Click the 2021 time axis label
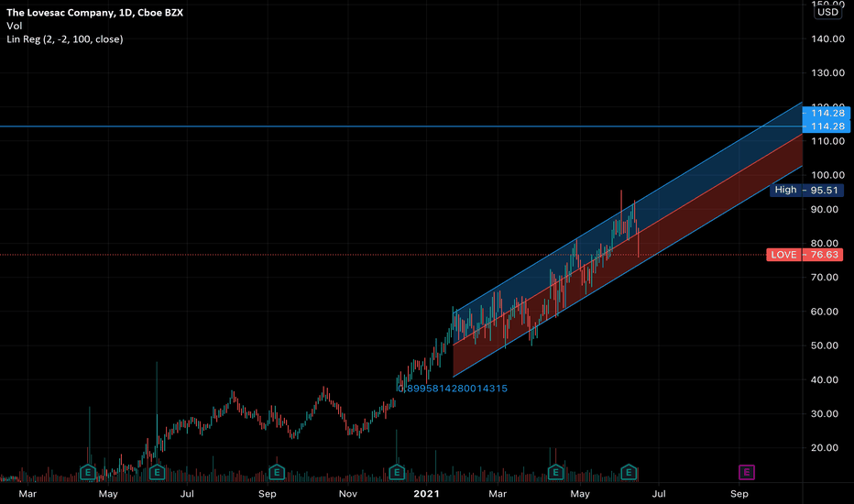 426,494
